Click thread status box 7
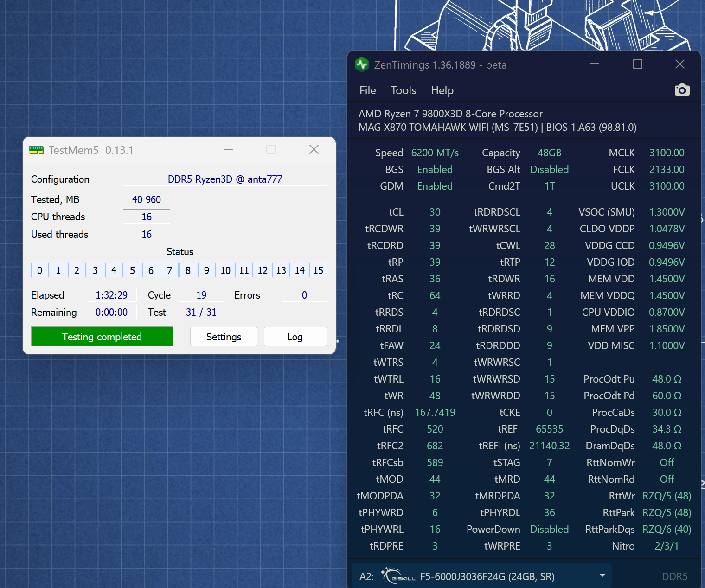The height and width of the screenshot is (588, 705). pyautogui.click(x=170, y=270)
